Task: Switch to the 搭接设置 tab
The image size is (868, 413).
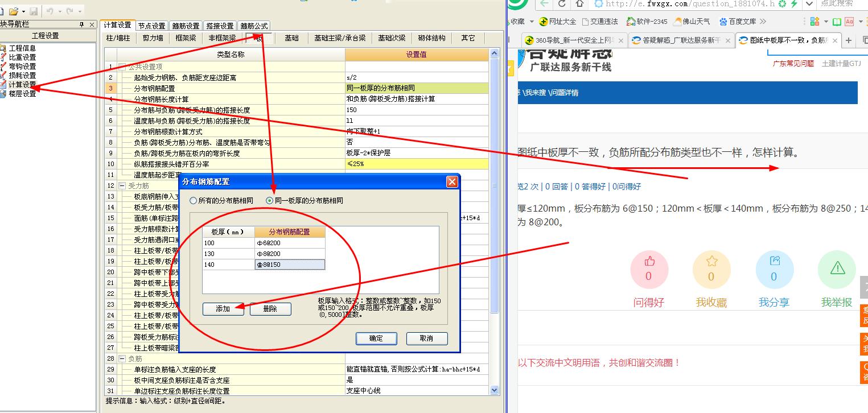Action: pos(220,26)
